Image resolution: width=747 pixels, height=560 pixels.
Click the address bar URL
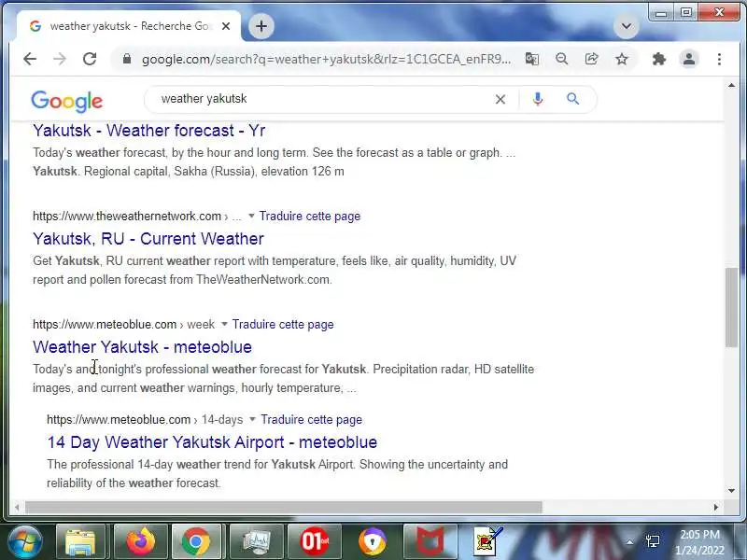[326, 59]
